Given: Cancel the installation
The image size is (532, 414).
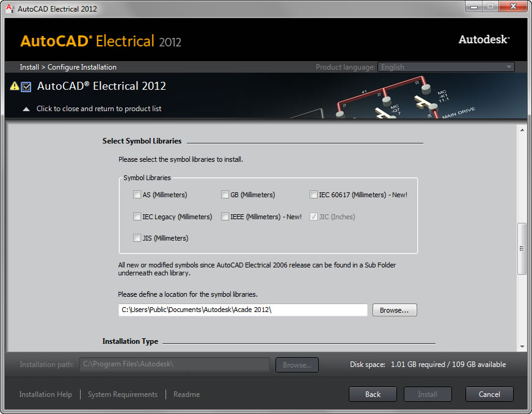Looking at the screenshot, I should 489,394.
